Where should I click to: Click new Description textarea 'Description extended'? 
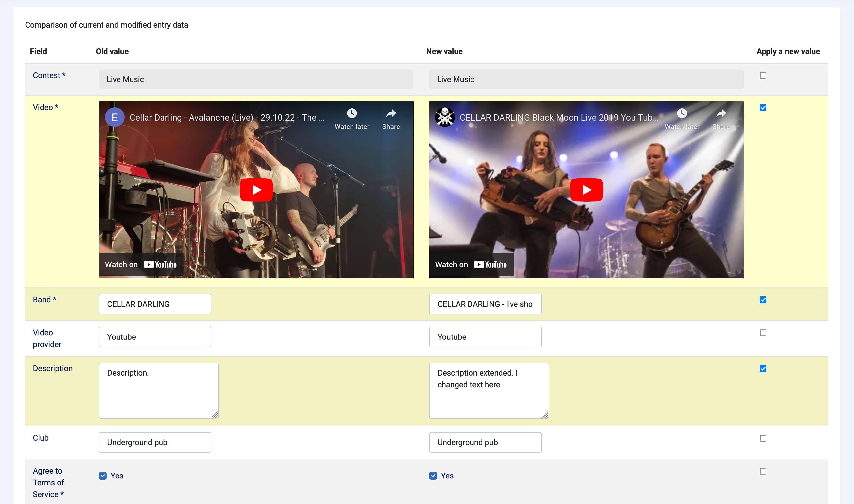tap(489, 391)
